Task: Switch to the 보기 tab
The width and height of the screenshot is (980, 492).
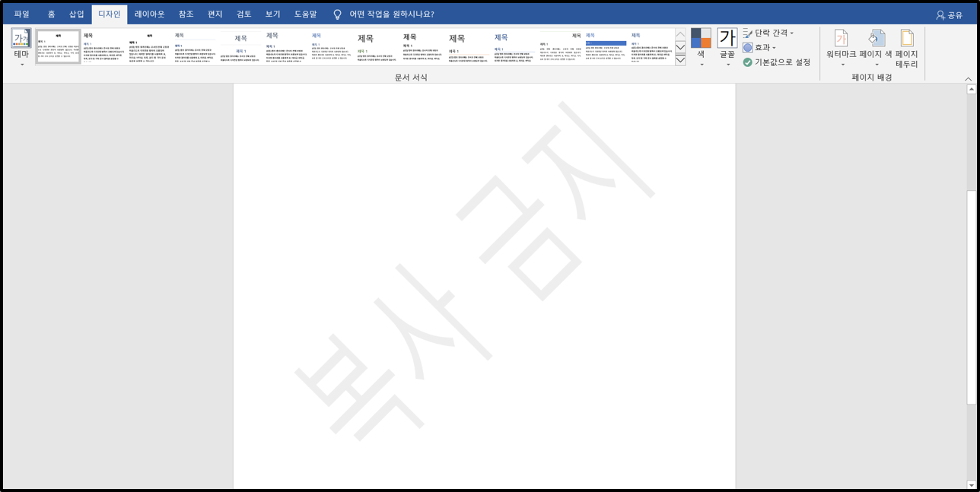Action: click(x=273, y=14)
